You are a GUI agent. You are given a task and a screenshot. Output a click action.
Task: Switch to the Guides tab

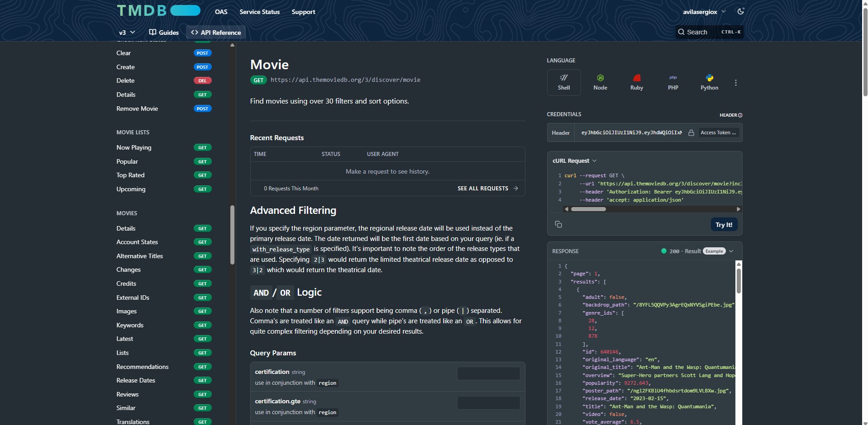164,32
